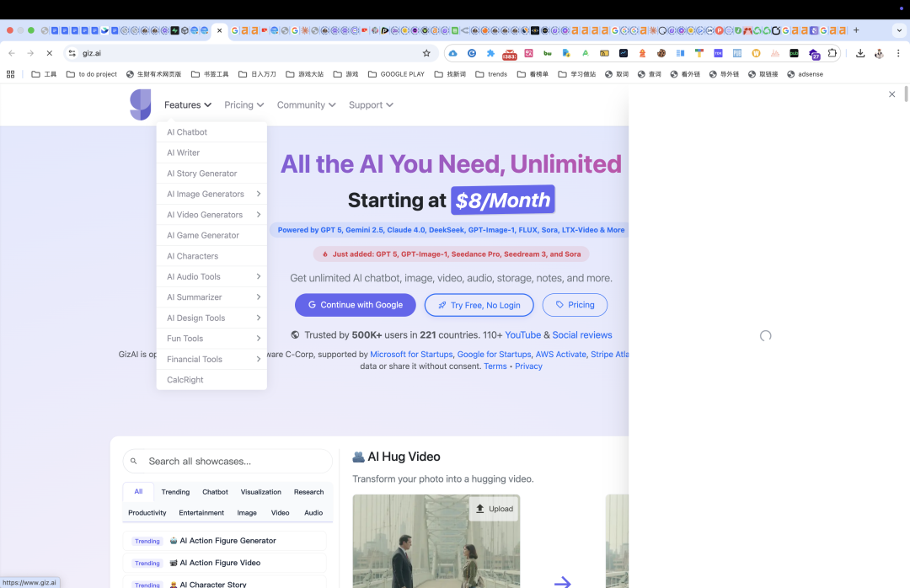
Task: Select the Video showcase tab
Action: tap(280, 513)
